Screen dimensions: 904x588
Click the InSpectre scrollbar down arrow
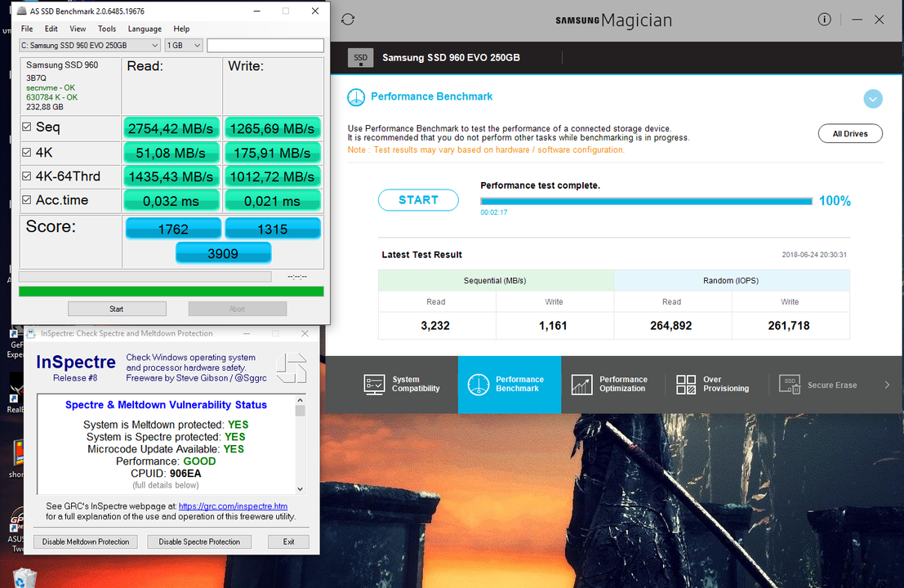click(x=300, y=489)
